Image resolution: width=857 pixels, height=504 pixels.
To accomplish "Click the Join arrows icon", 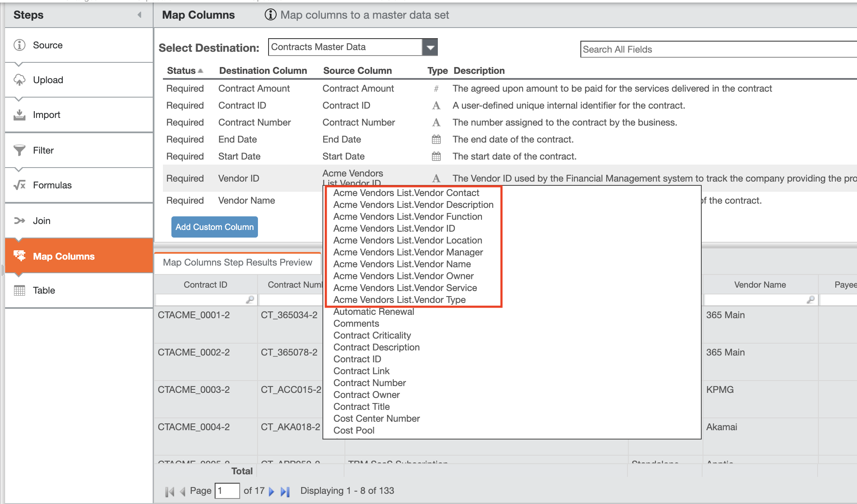I will pos(20,220).
